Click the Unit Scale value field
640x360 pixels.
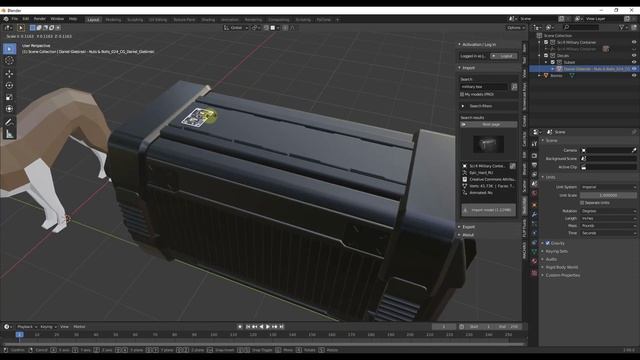coord(609,196)
